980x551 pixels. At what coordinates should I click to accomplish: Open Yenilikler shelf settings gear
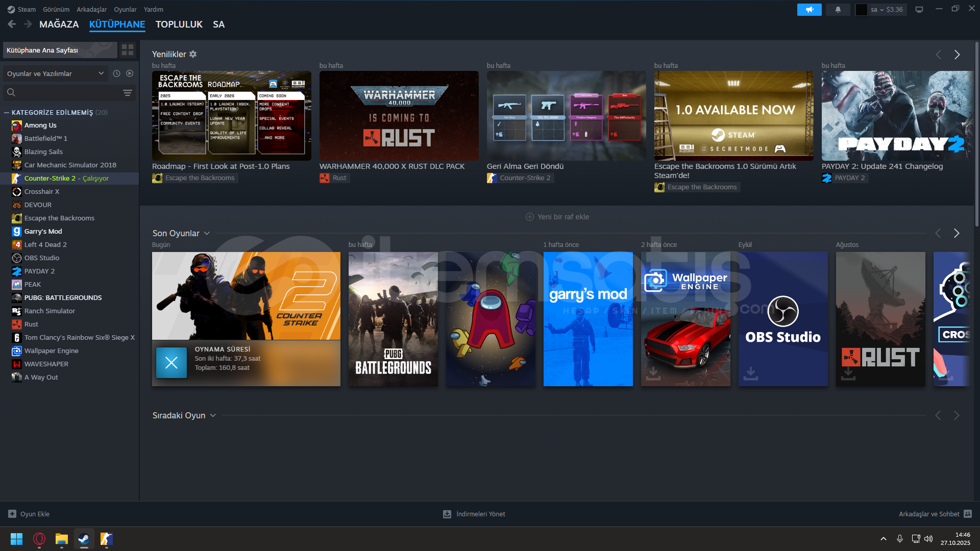click(x=193, y=54)
